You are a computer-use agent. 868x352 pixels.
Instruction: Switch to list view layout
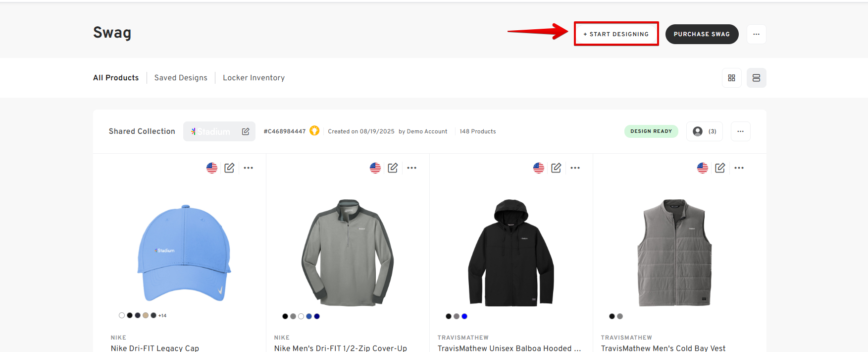(756, 78)
